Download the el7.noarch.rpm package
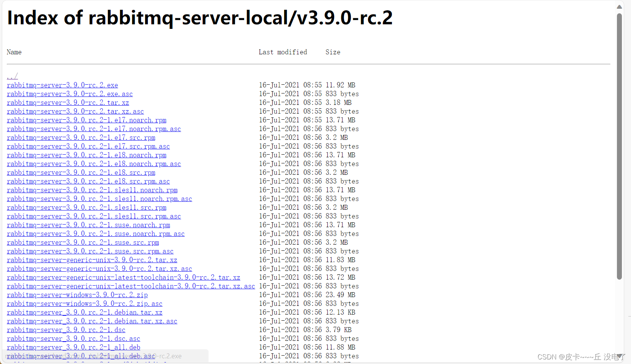 tap(86, 120)
